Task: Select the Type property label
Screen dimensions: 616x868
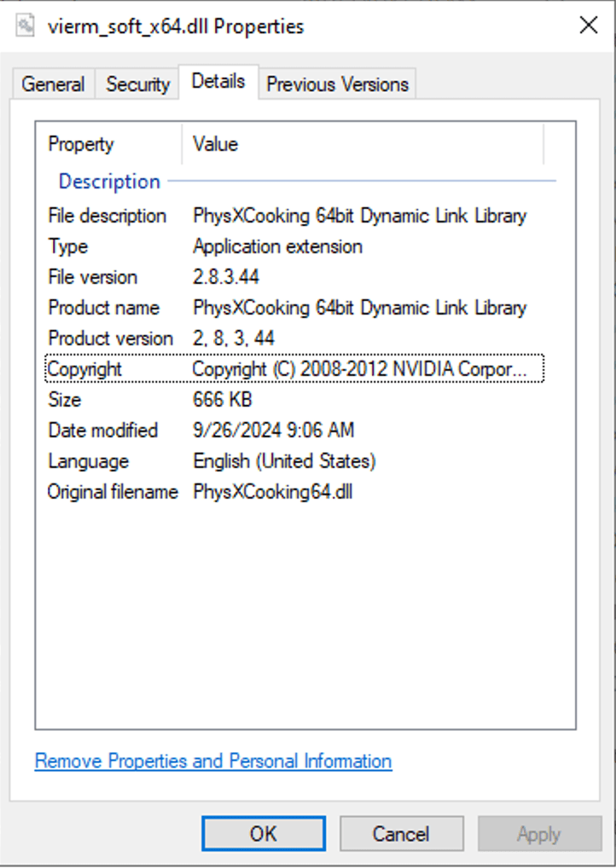Action: click(68, 246)
